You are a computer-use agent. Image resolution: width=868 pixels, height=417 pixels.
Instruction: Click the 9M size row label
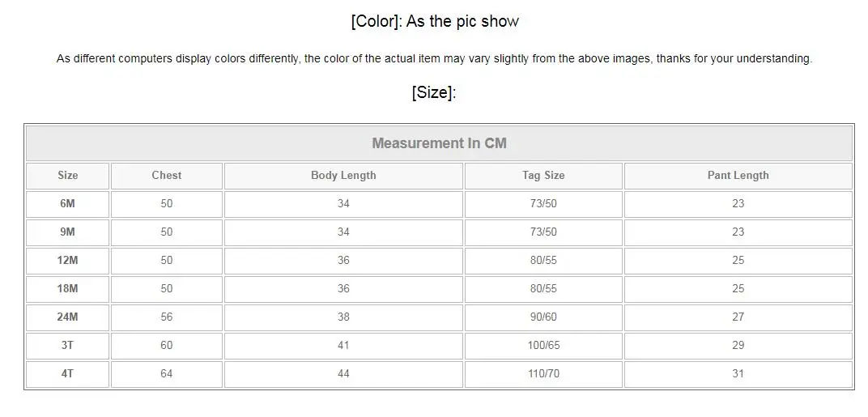click(68, 232)
